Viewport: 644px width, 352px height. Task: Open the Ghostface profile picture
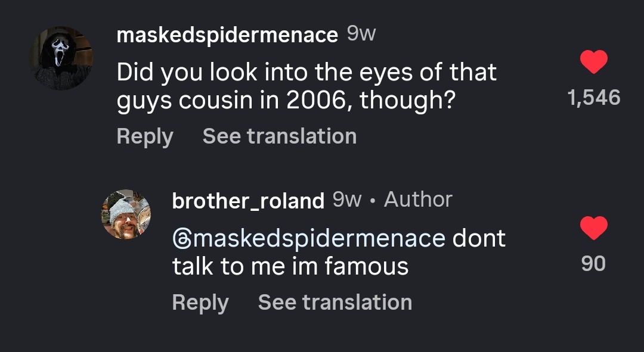[61, 58]
